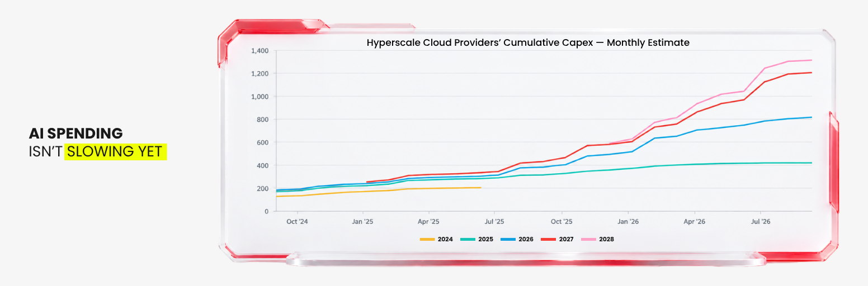Click the x-axis label 'Apr '25'
Viewport: 868px width, 286px height.
coord(428,221)
